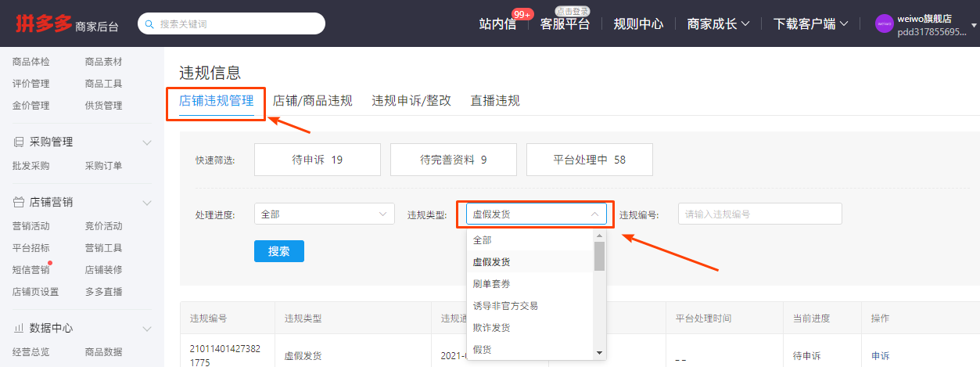Filter by 待申诉 19 quick filter
980x367 pixels.
click(318, 160)
